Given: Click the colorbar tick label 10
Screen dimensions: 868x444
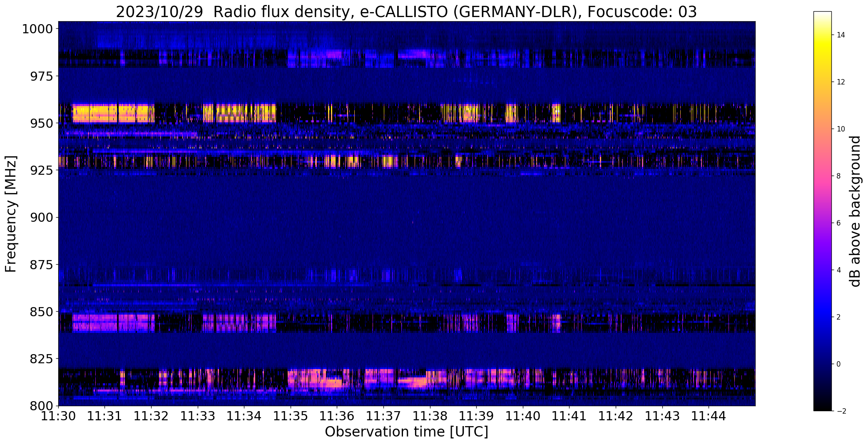Looking at the screenshot, I should tap(841, 129).
